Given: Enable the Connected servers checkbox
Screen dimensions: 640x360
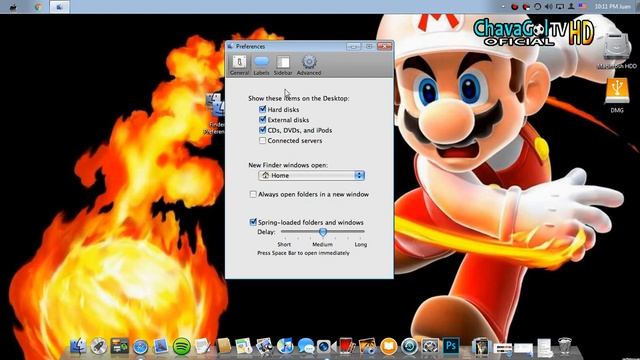Looking at the screenshot, I should pos(262,140).
